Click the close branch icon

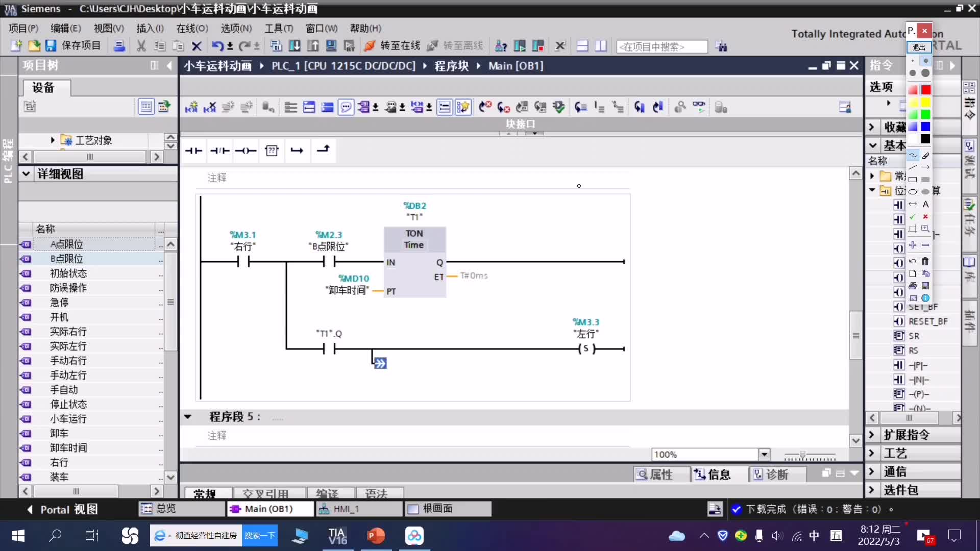(323, 149)
